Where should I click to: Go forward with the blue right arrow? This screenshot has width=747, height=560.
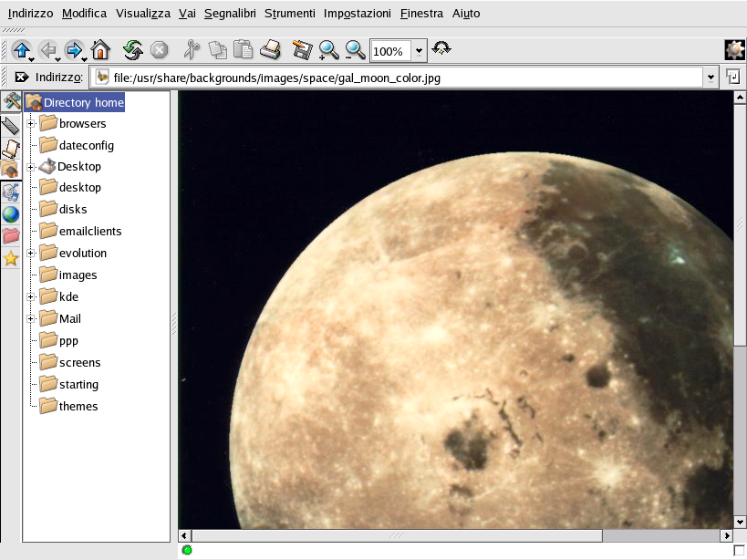tap(74, 49)
